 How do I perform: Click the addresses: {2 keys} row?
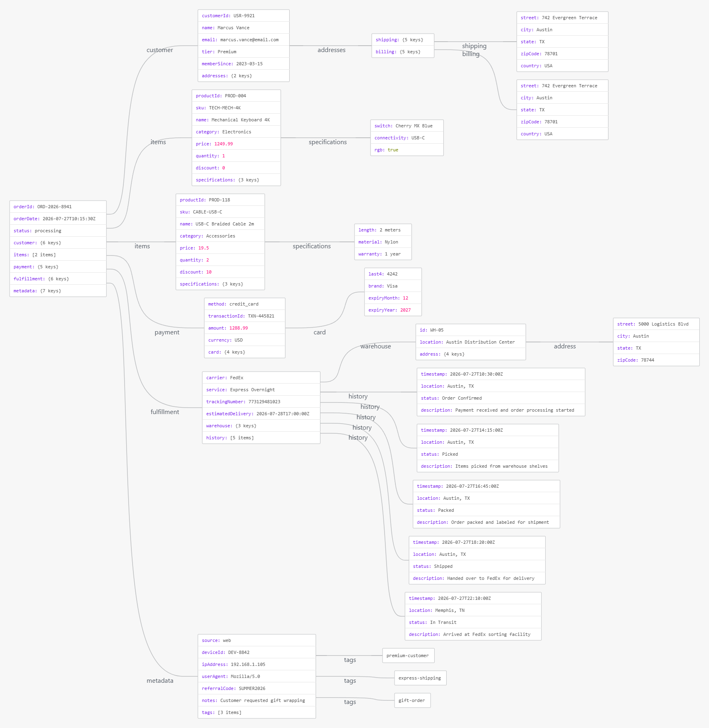coord(244,76)
